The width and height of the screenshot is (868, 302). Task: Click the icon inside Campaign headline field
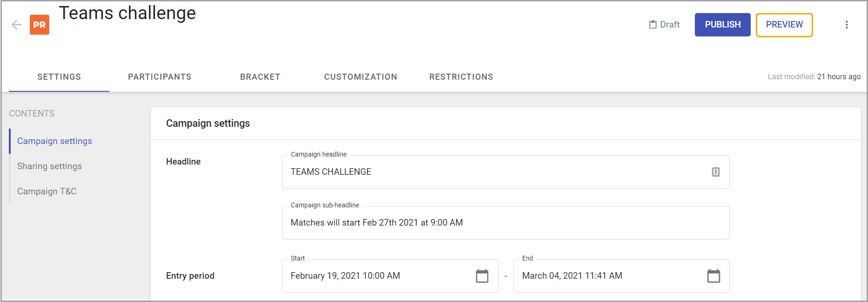pyautogui.click(x=716, y=172)
